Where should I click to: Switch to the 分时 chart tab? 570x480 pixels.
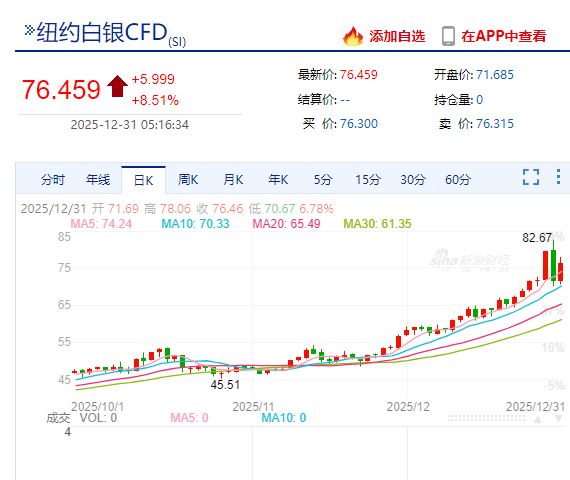tap(53, 180)
